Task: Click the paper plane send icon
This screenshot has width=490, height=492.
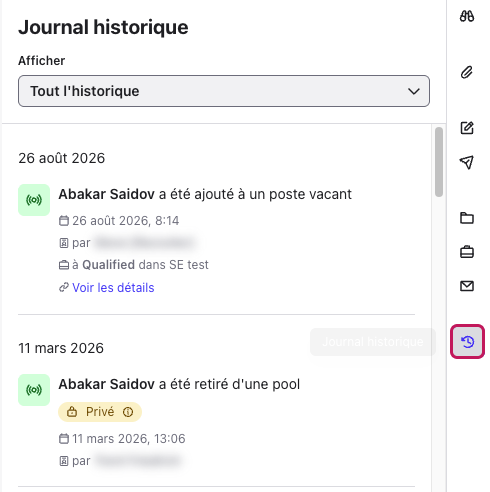Action: (467, 162)
